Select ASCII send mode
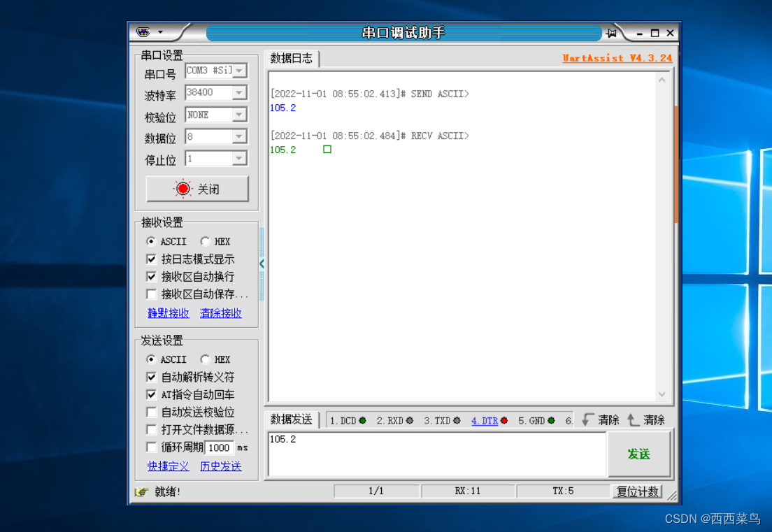The height and width of the screenshot is (532, 772). pos(150,359)
